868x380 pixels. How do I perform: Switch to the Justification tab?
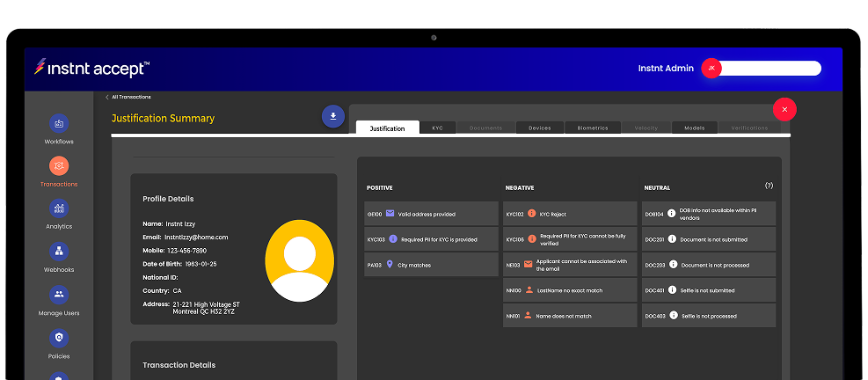pos(388,128)
